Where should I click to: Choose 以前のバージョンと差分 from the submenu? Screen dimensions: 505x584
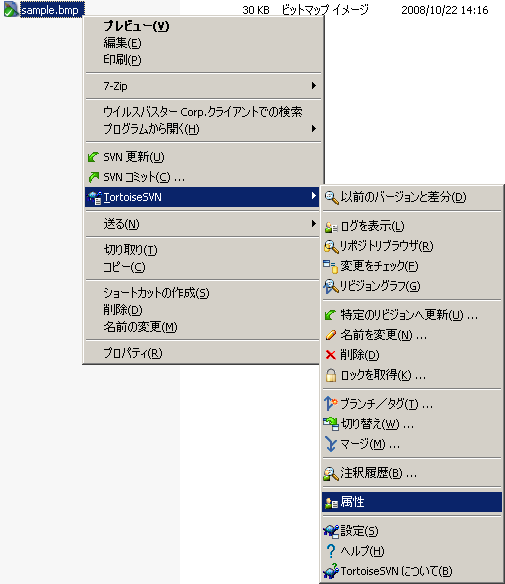click(x=412, y=197)
